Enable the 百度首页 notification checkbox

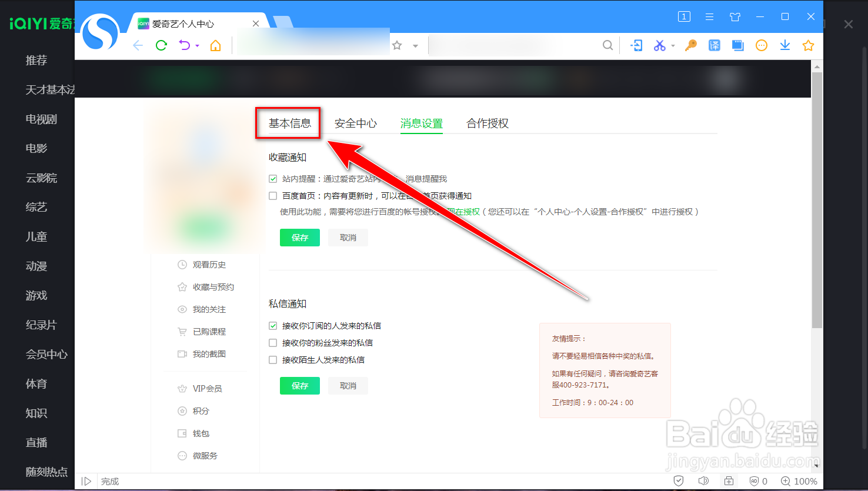(x=273, y=196)
